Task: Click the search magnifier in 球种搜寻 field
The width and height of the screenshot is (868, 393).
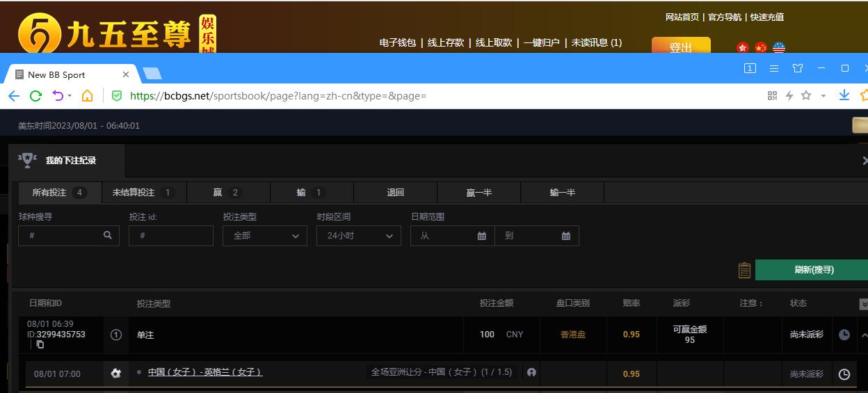Action: point(108,236)
